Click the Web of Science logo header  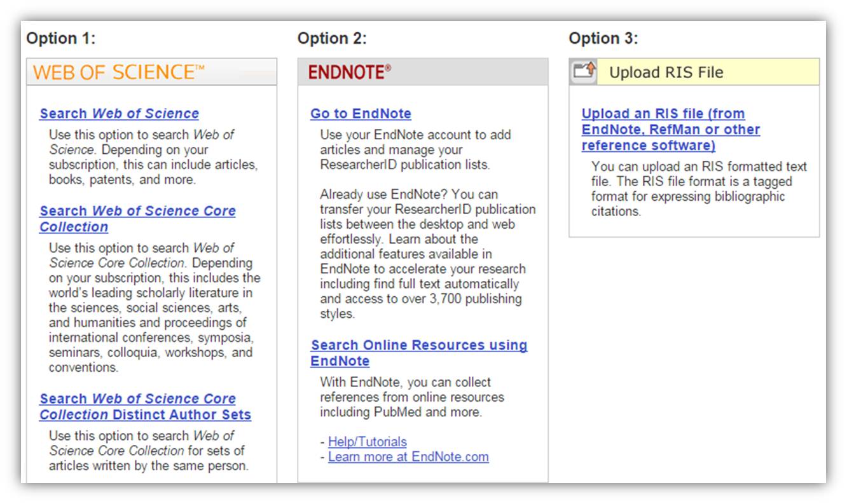(119, 72)
